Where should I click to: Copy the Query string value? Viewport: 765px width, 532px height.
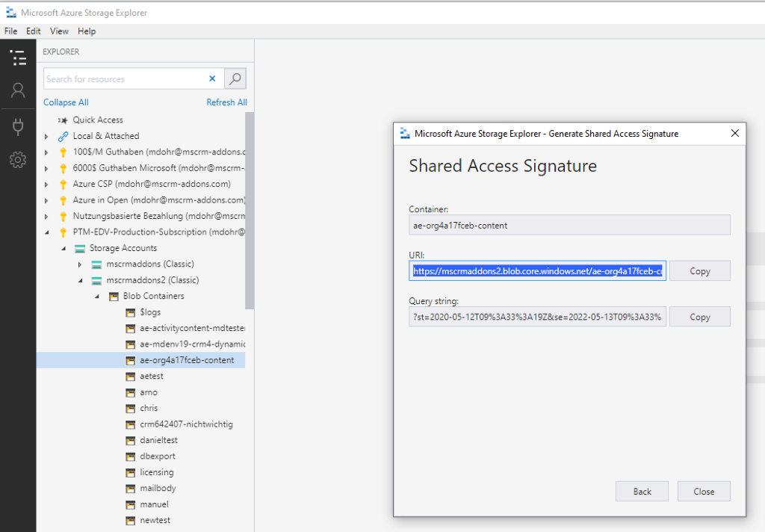(699, 317)
